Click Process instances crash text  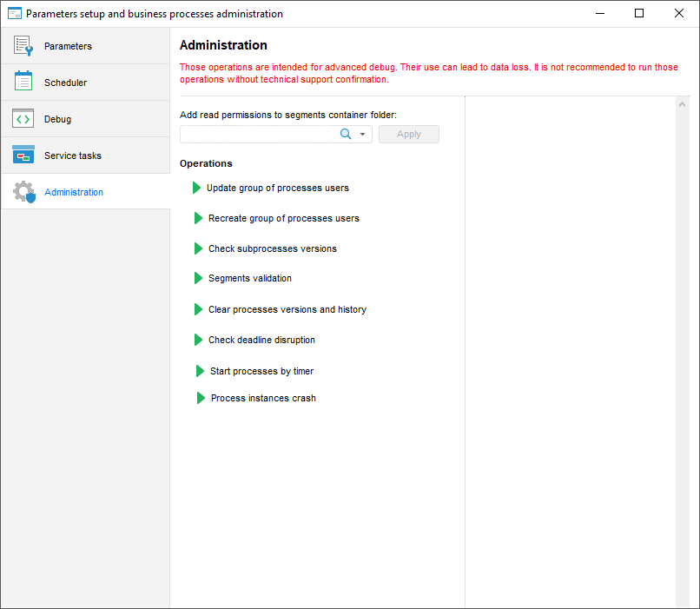coord(263,398)
